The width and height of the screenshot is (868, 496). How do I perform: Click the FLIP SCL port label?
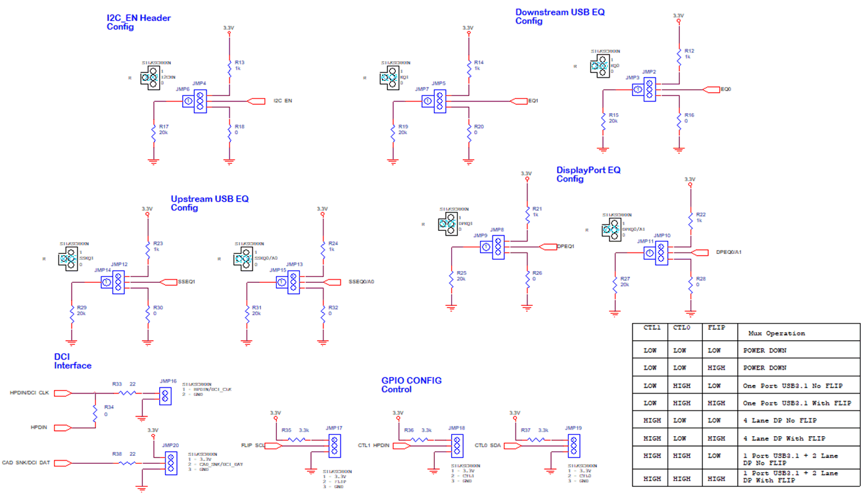(253, 445)
